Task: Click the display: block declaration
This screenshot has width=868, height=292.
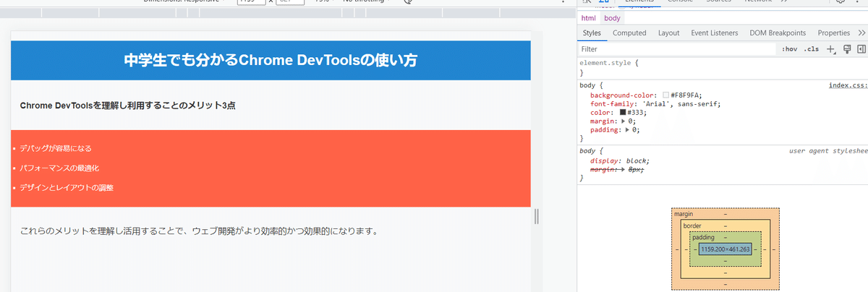Action: click(x=620, y=160)
